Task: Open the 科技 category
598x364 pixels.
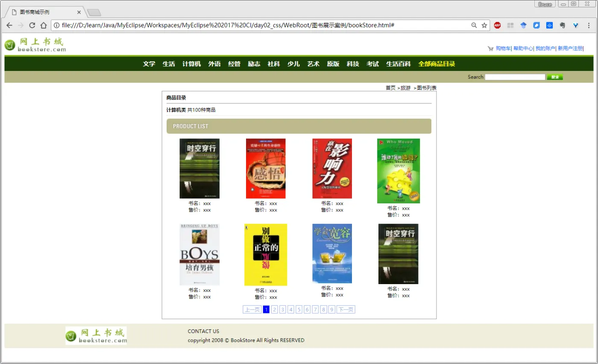Action: tap(353, 64)
